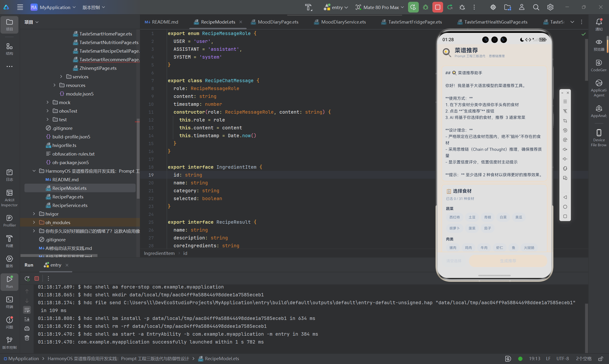Open RecipeService.ets in project tree
The height and width of the screenshot is (364, 609).
[x=70, y=205]
